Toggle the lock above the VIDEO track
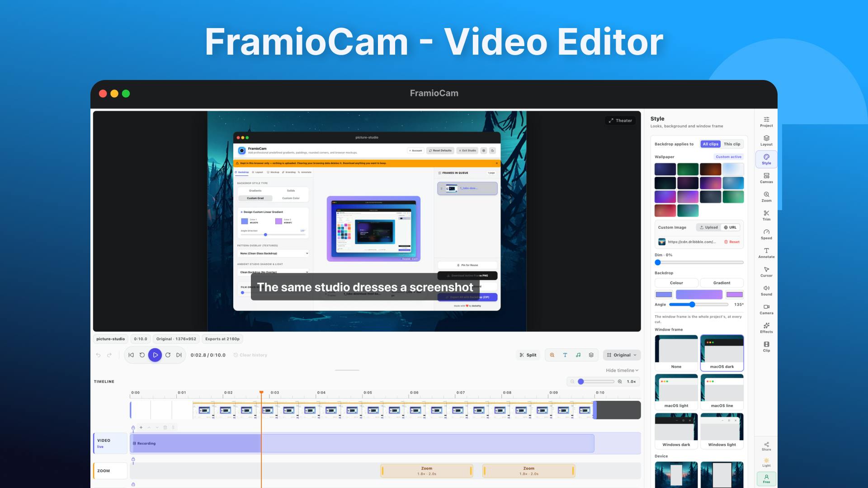 [133, 427]
